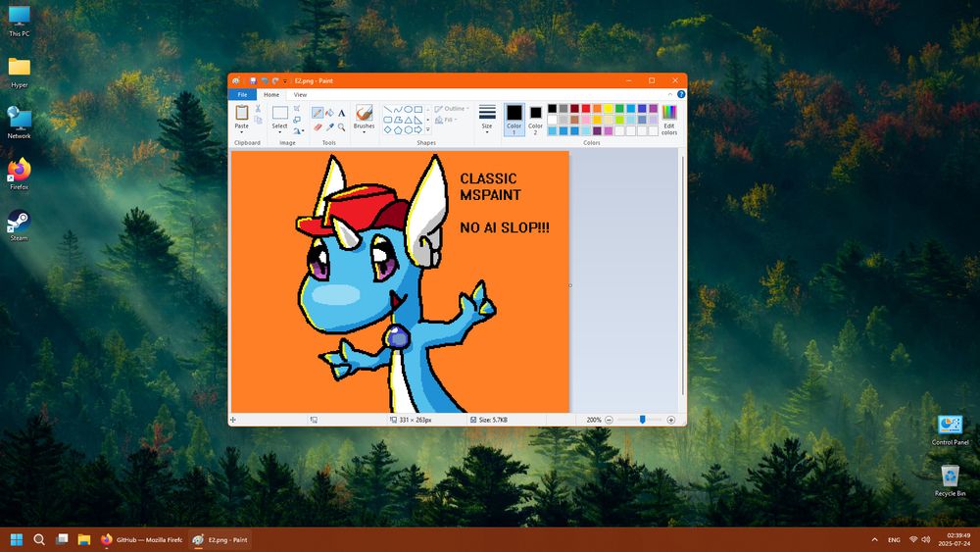Screen dimensions: 980x552
Task: Choose the Curve shape
Action: pyautogui.click(x=398, y=110)
